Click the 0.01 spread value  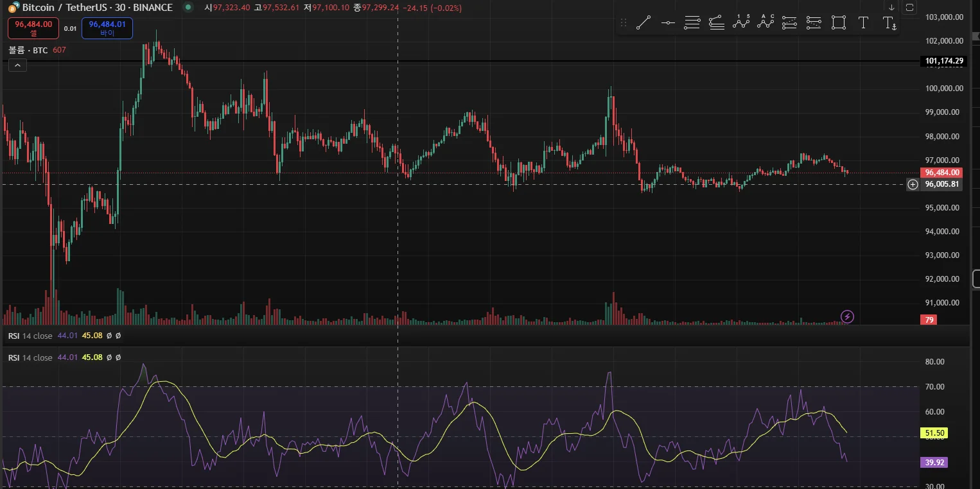tap(71, 29)
